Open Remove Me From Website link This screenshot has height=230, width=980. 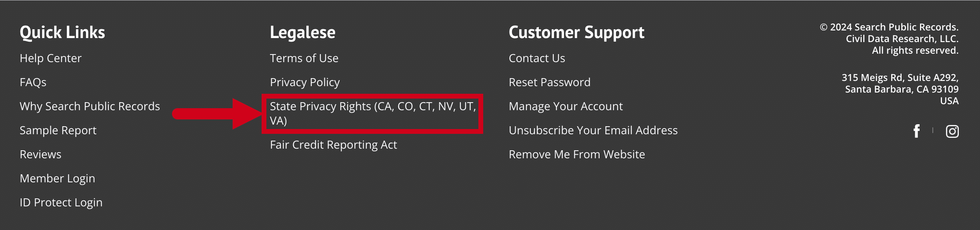coord(577,154)
